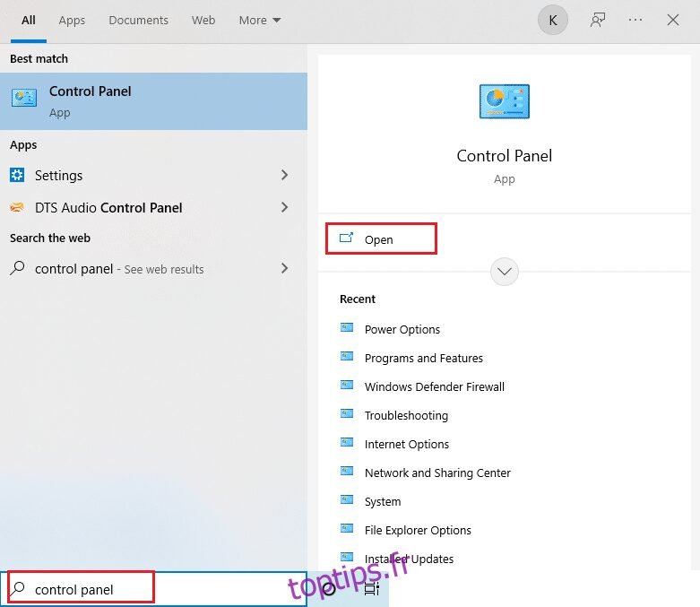This screenshot has width=700, height=607.
Task: Click the user account K avatar
Action: pyautogui.click(x=552, y=20)
